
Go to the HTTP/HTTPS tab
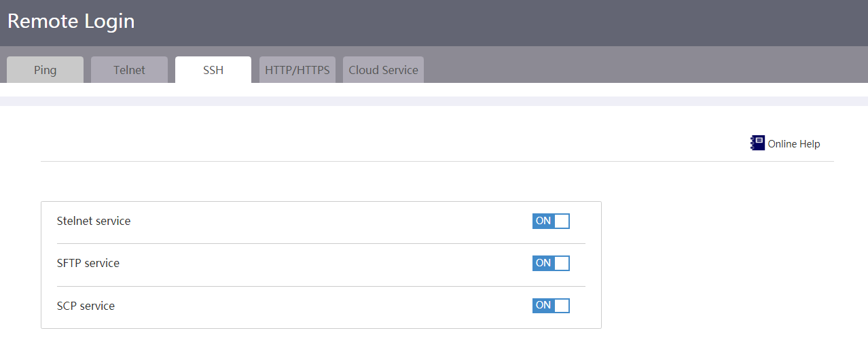tap(297, 70)
